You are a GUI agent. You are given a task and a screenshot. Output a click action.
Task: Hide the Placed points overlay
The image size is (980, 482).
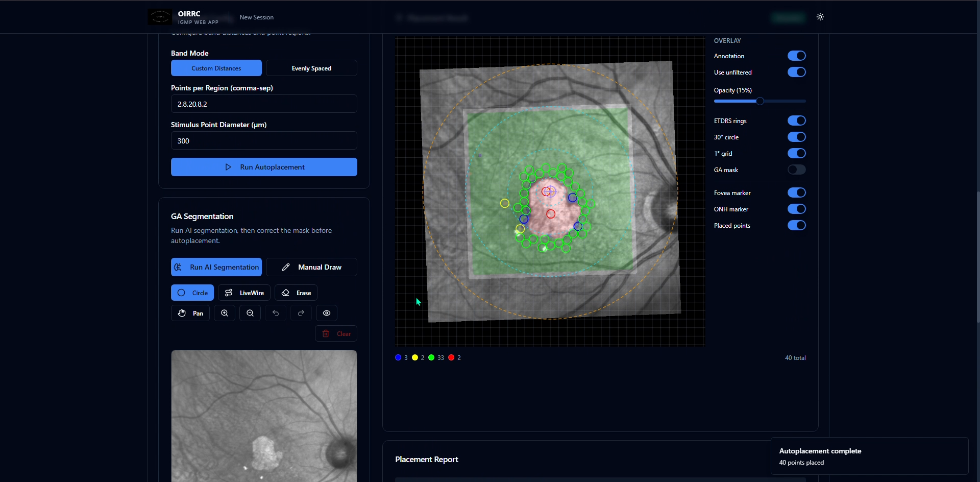tap(796, 225)
